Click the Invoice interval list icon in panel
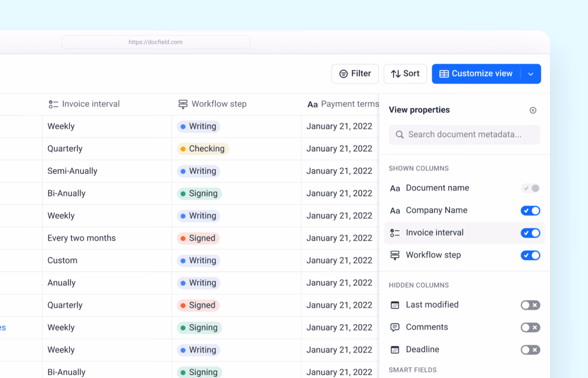This screenshot has width=588, height=378. click(395, 233)
